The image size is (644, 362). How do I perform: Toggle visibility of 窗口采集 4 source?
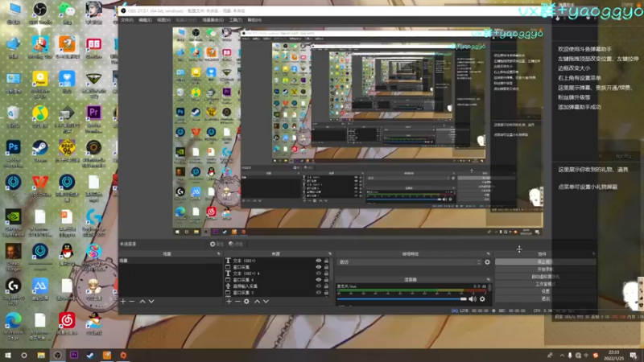pyautogui.click(x=318, y=279)
